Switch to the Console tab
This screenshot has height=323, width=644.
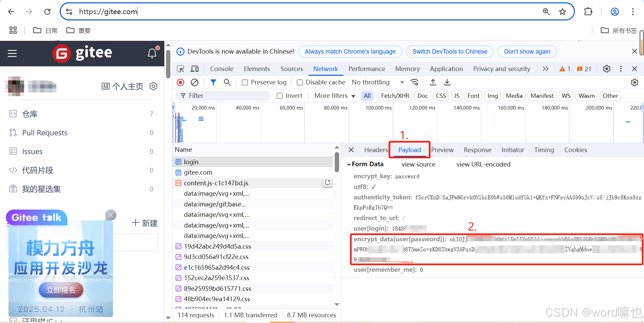point(221,69)
